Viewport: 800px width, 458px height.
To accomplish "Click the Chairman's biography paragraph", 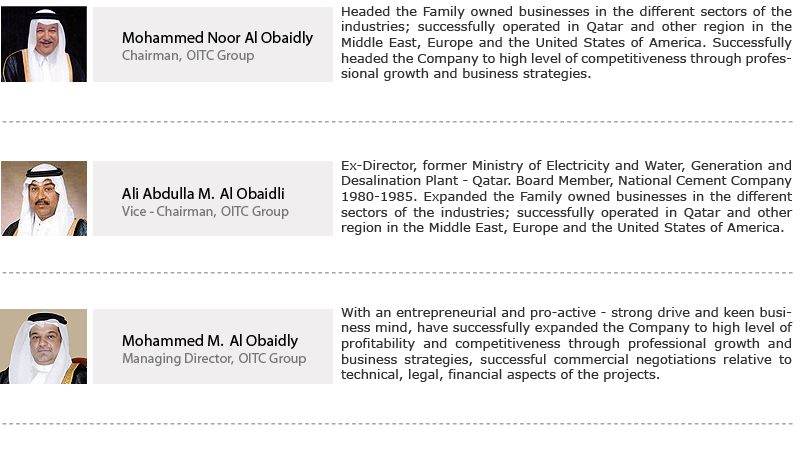I will 566,43.
